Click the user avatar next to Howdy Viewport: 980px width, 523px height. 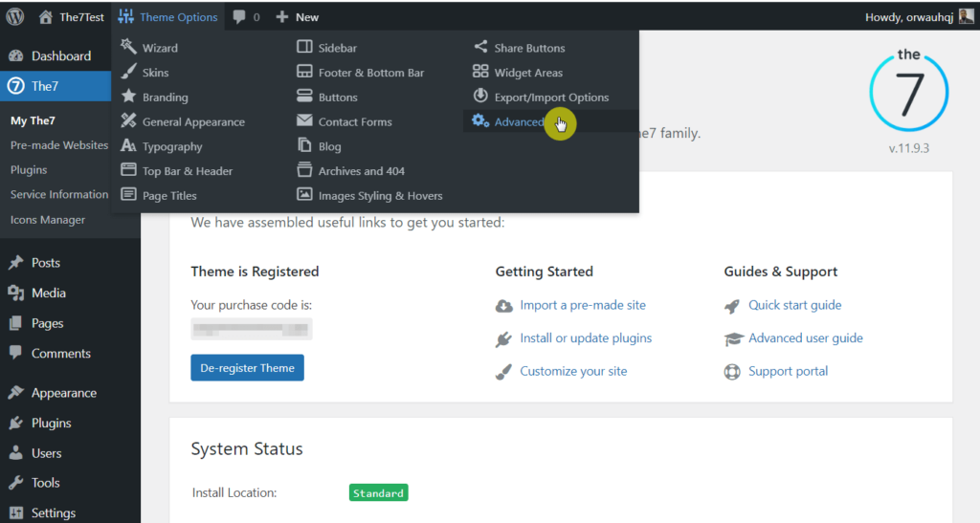pos(967,16)
